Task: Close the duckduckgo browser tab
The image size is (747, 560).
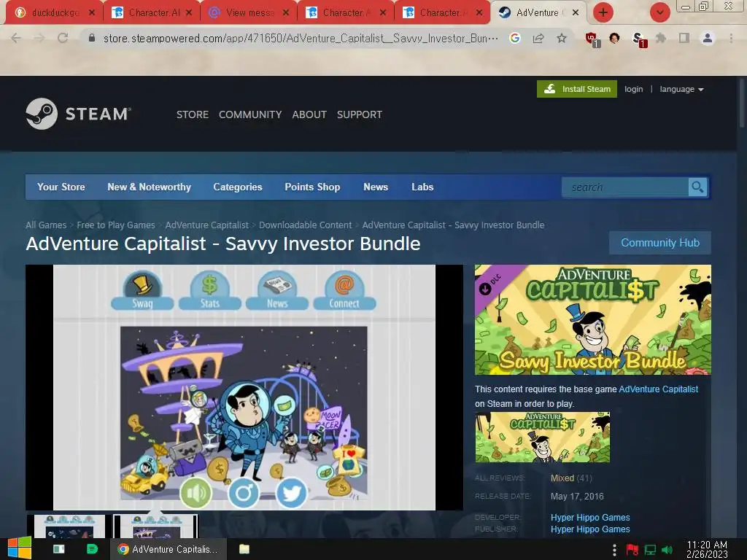Action: pyautogui.click(x=92, y=13)
